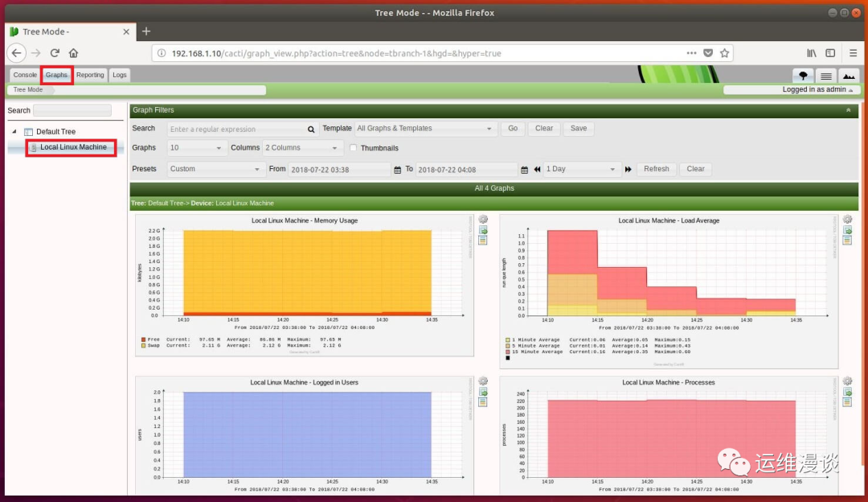This screenshot has width=868, height=502.
Task: Focus the tree Search field
Action: click(72, 111)
